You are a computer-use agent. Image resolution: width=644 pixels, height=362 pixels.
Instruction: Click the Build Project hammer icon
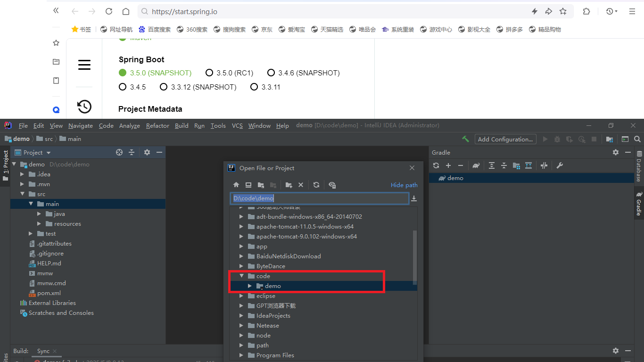tap(465, 139)
